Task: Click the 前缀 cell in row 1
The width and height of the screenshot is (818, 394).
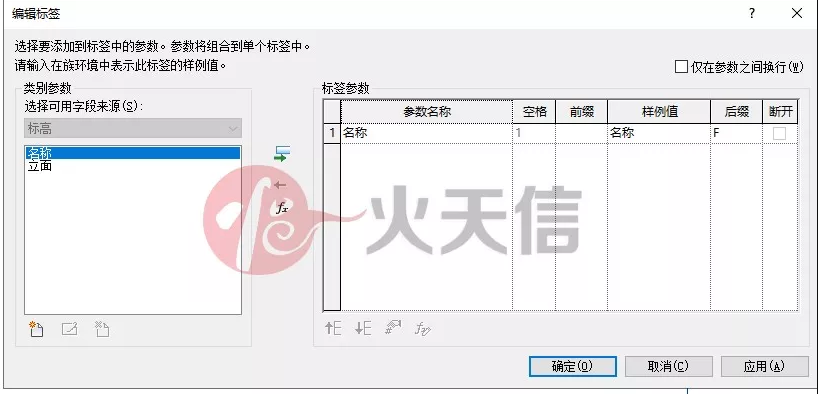Action: click(581, 133)
